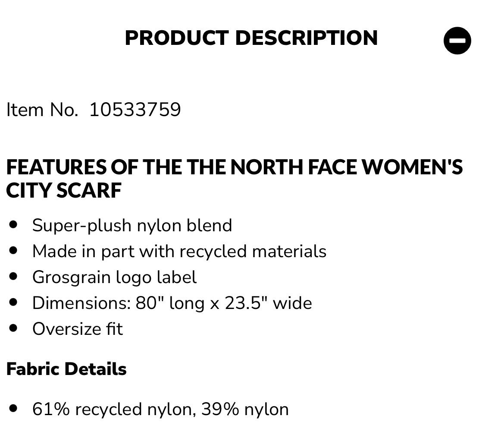Click the Fabric Details subheading

click(66, 369)
